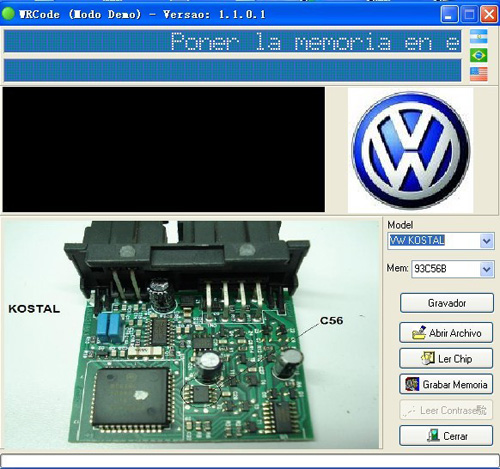Click the bottom status bar field
Viewport: 500px width, 469px height.
250,460
